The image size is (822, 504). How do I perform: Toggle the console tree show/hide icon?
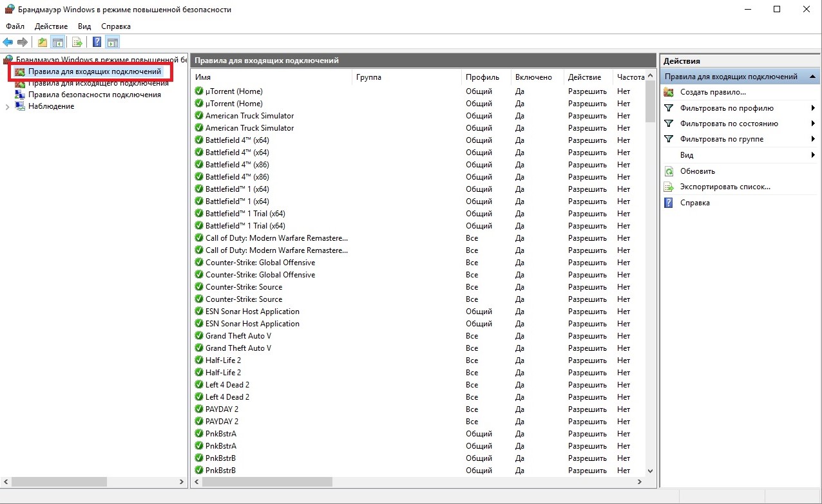pos(58,42)
